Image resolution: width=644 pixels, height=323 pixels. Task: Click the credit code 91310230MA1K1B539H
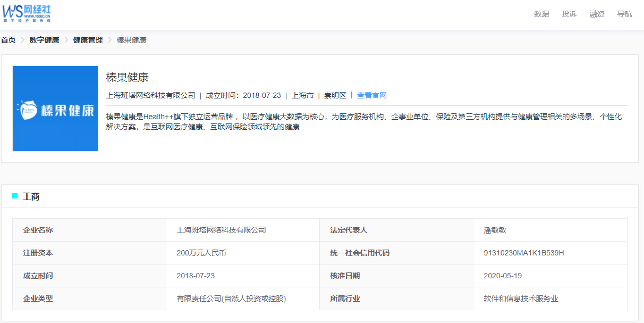524,253
